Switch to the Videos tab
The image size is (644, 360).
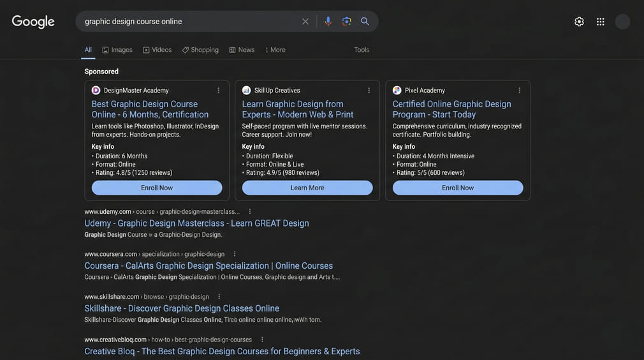[157, 50]
